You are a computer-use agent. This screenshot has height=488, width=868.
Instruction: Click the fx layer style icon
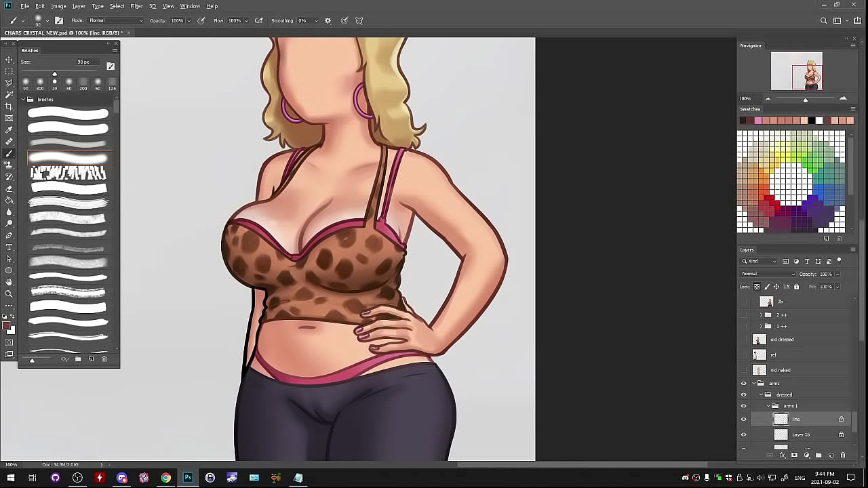coord(782,455)
